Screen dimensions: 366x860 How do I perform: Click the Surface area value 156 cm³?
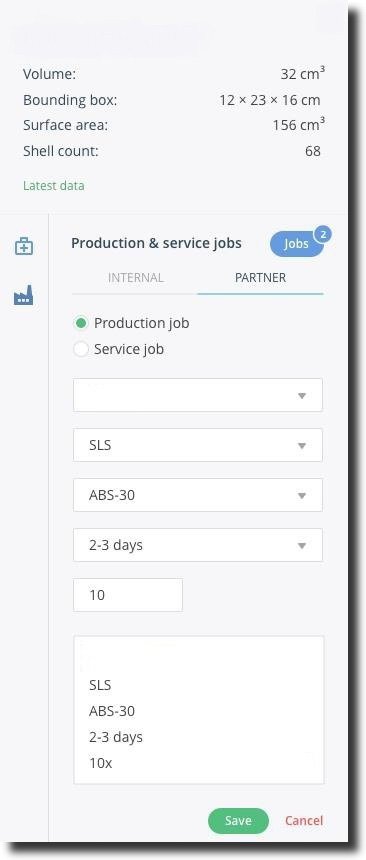click(x=299, y=125)
